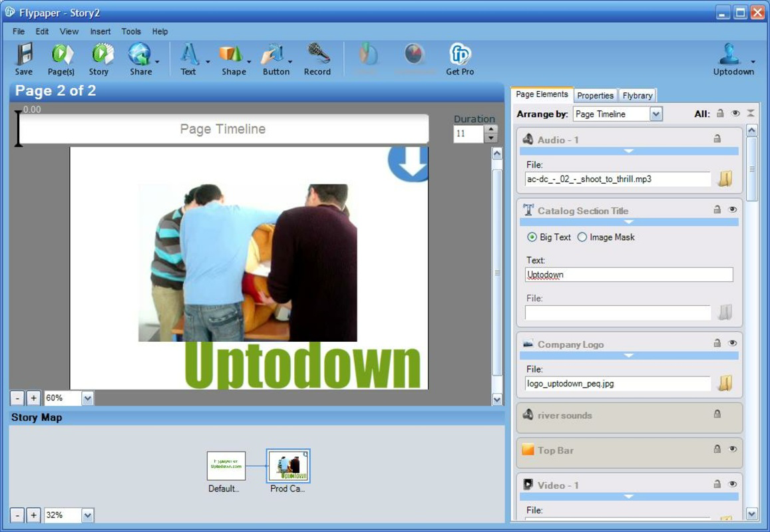Increase the Duration value

[490, 129]
